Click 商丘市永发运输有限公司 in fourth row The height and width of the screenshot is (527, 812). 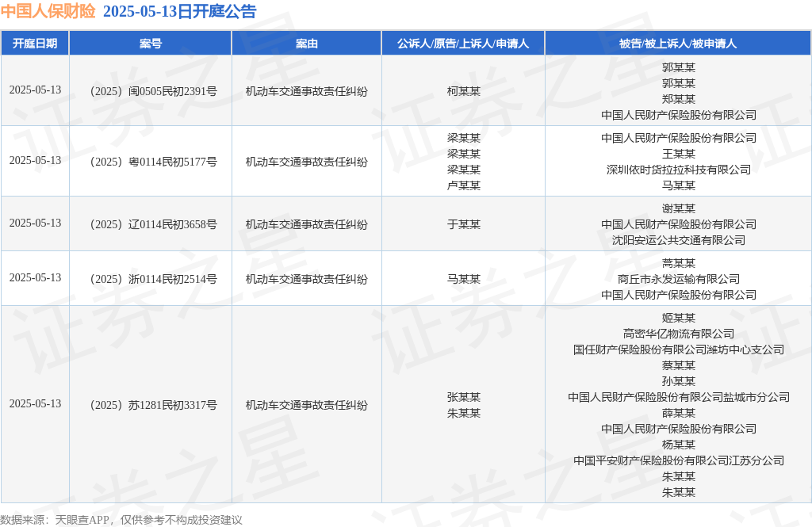pyautogui.click(x=678, y=278)
